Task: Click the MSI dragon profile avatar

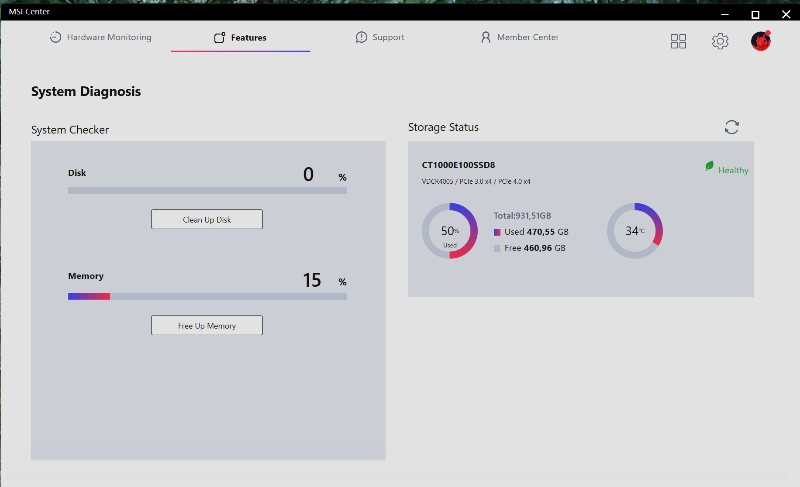Action: tap(761, 41)
